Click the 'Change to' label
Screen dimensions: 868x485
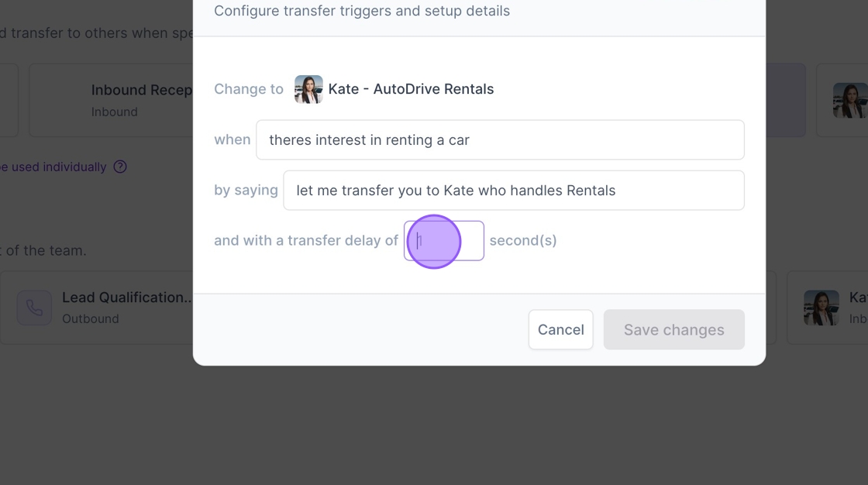[249, 89]
